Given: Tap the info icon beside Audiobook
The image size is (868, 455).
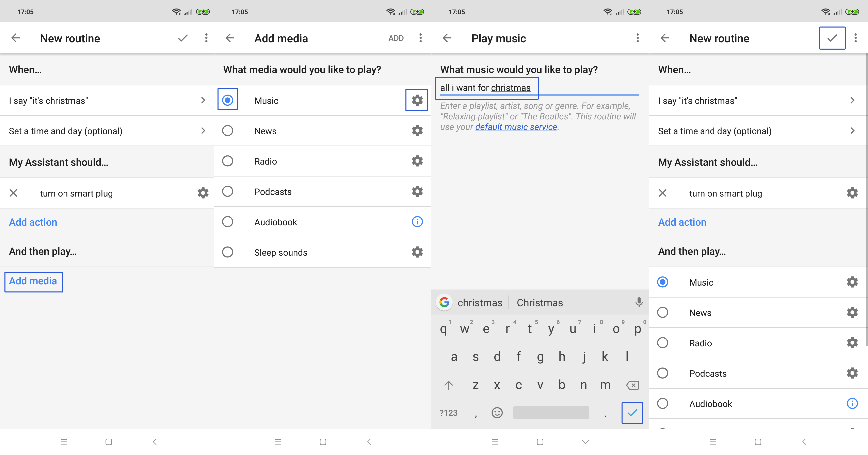Looking at the screenshot, I should 417,222.
